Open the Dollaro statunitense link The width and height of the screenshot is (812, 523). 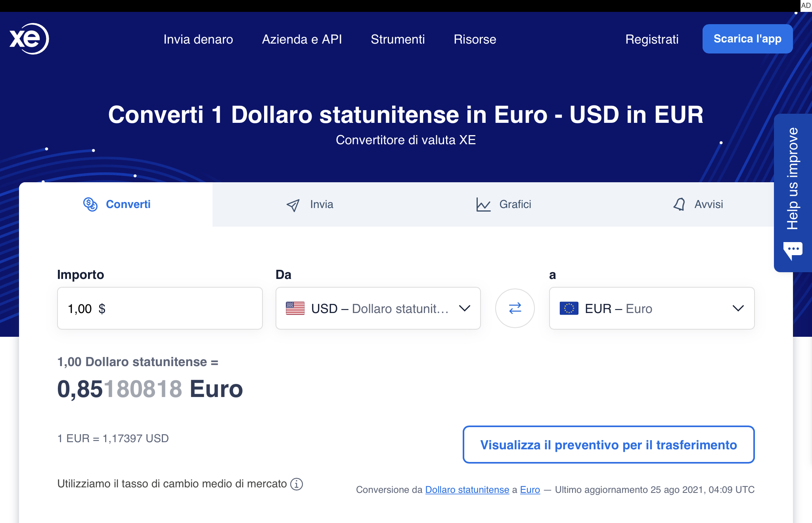click(467, 490)
